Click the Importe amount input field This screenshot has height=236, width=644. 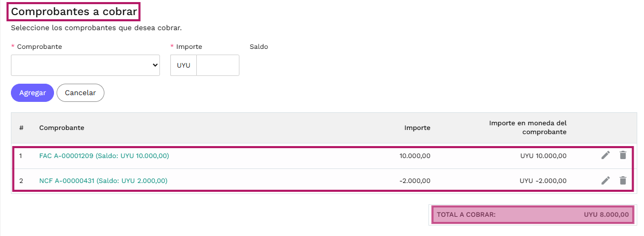coord(218,65)
